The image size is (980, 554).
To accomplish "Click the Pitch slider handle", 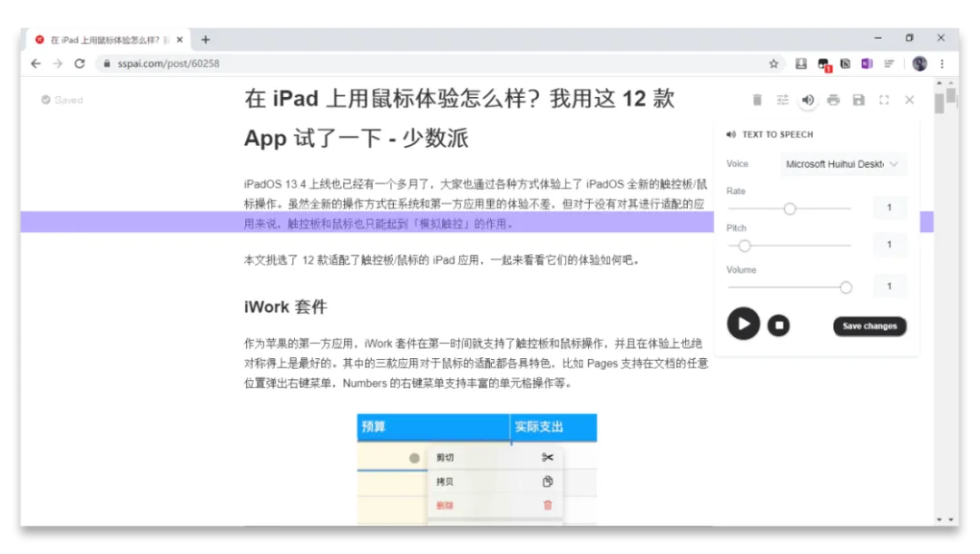I will click(744, 246).
